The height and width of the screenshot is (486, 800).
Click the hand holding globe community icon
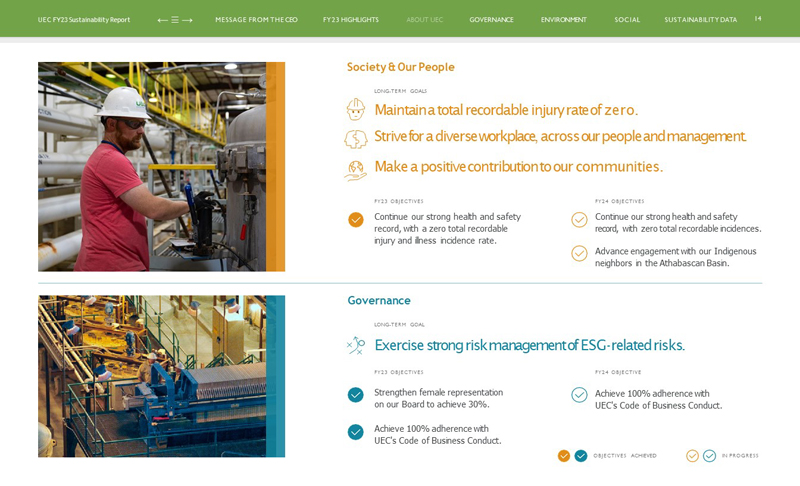355,169
